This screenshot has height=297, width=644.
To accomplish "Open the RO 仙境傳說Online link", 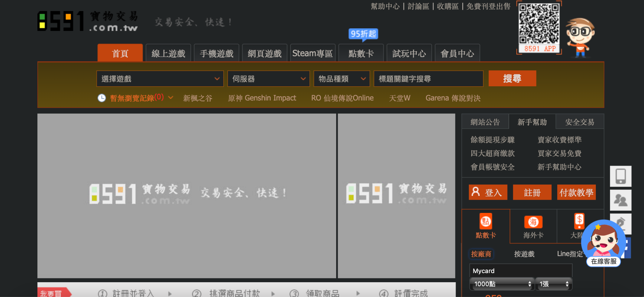I will pyautogui.click(x=342, y=98).
